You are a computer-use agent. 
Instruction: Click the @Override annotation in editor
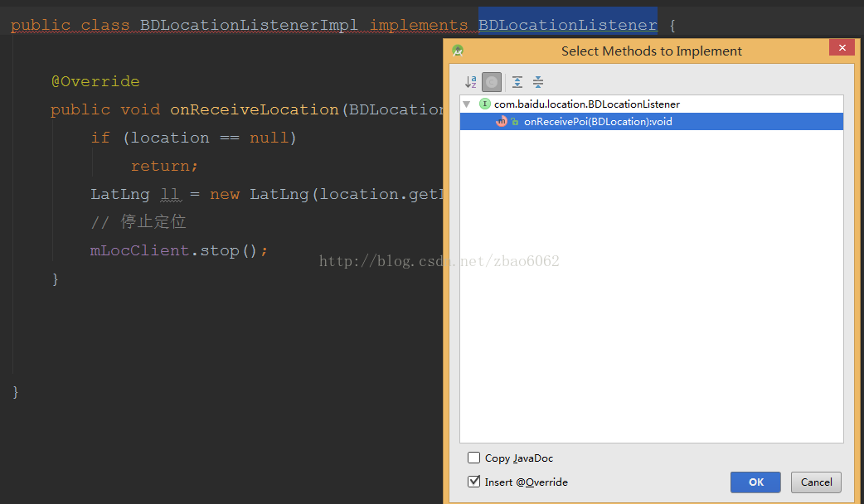coord(95,81)
